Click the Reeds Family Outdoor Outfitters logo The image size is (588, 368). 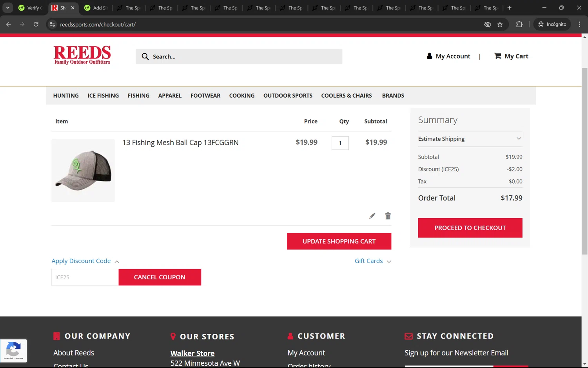(x=82, y=55)
